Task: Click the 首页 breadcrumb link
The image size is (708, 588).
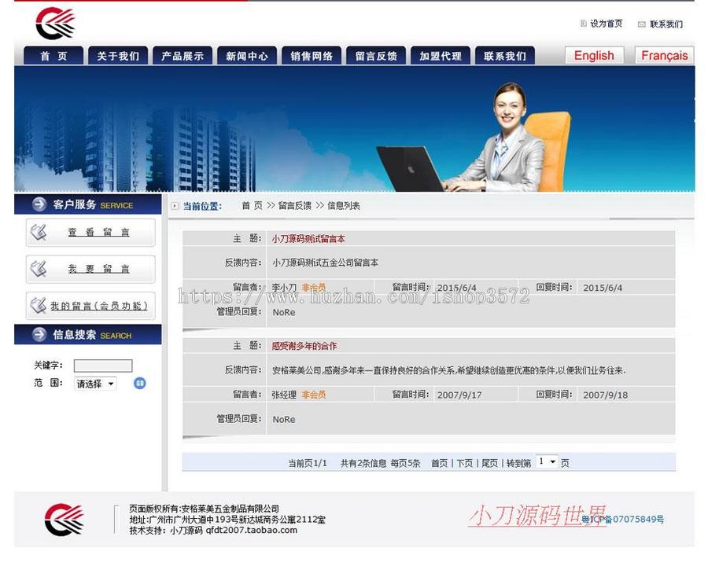Action: pos(250,206)
